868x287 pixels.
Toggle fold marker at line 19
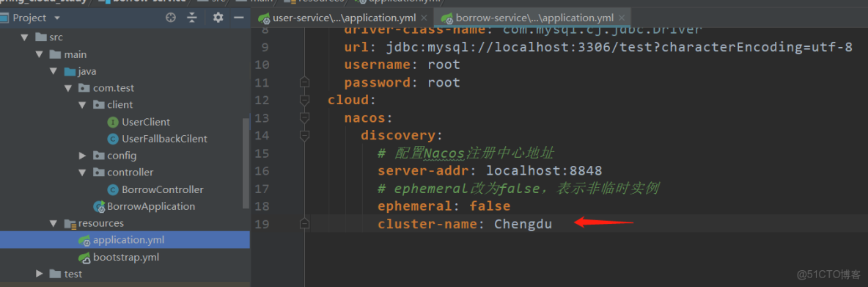[304, 223]
